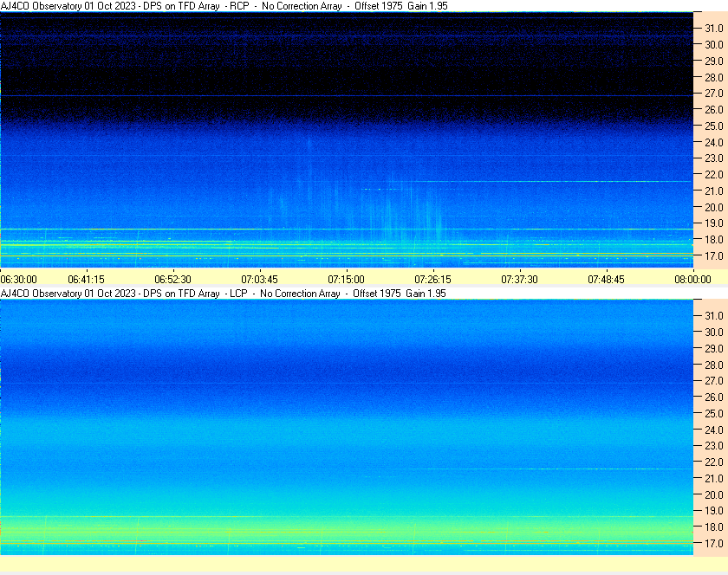
Task: Click the RCP spectrogram title text
Action: pyautogui.click(x=224, y=6)
